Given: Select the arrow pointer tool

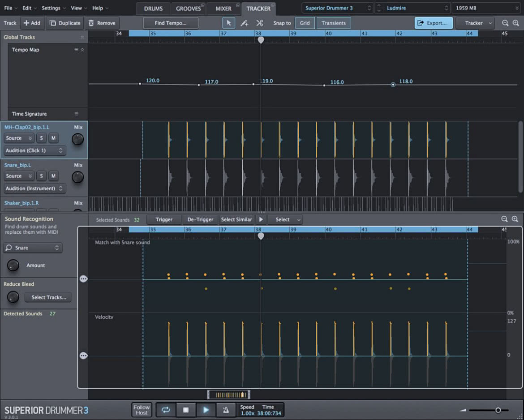Looking at the screenshot, I should coord(228,23).
